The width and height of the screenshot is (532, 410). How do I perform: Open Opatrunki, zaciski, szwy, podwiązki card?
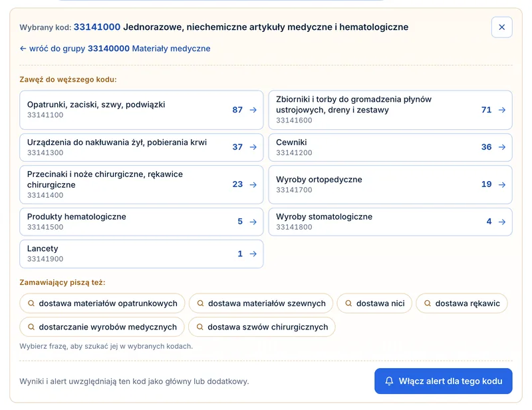click(x=142, y=110)
